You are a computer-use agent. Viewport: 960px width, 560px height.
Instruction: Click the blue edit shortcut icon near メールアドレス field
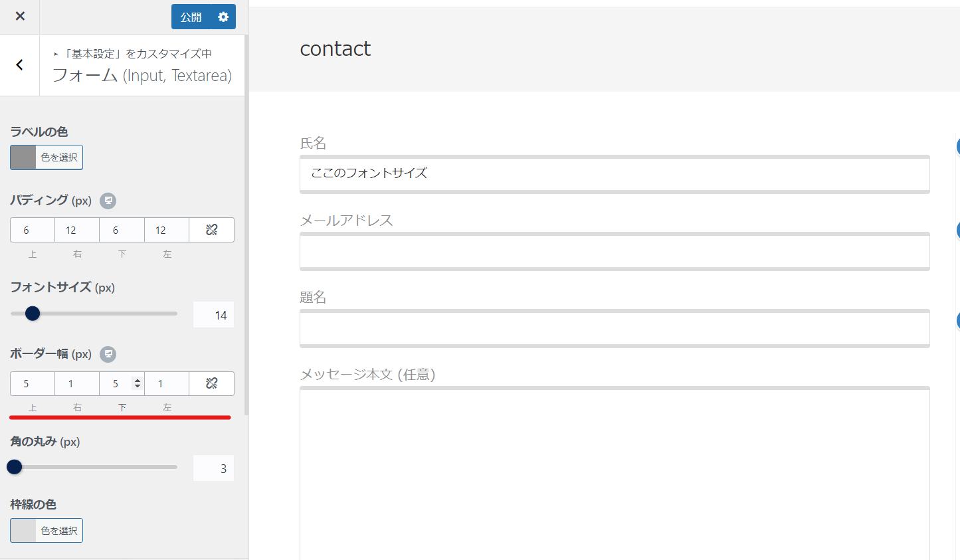957,230
